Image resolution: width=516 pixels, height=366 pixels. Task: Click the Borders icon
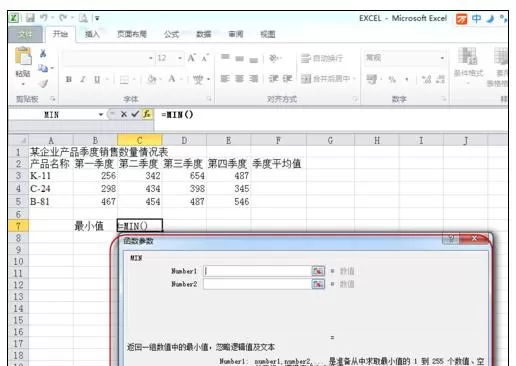point(124,79)
